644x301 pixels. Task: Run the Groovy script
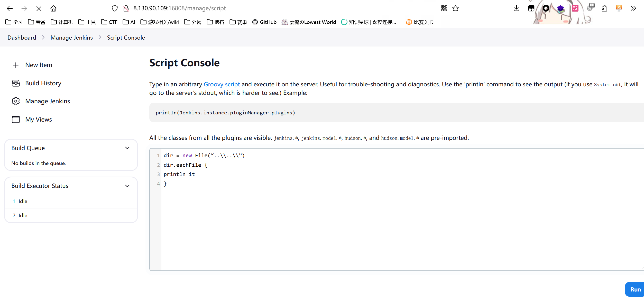(x=635, y=289)
